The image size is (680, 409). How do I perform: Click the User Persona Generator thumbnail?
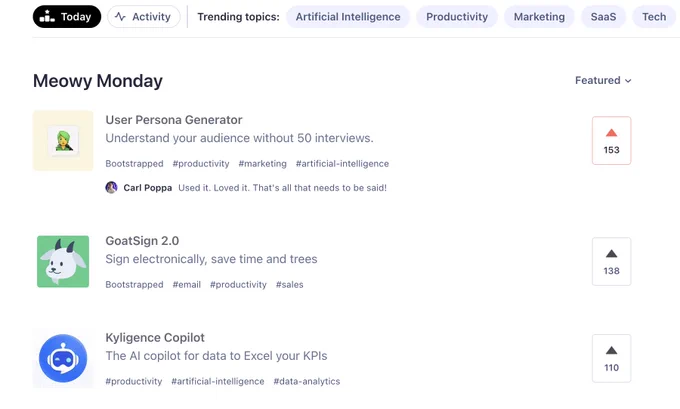point(63,141)
